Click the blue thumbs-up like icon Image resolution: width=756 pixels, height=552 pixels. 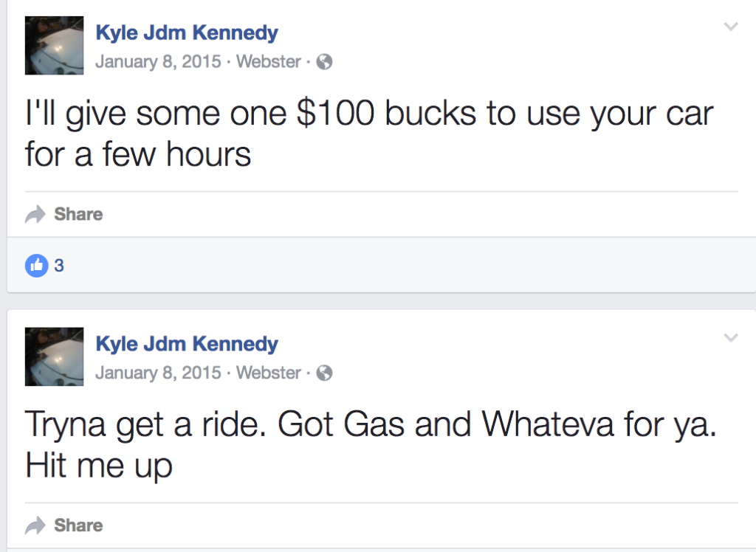pos(35,265)
